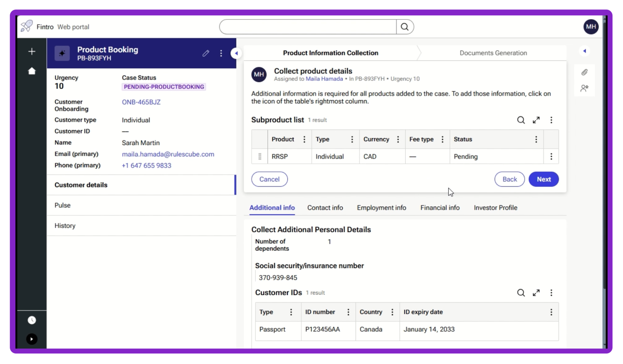The width and height of the screenshot is (623, 364).
Task: Go to the Home icon in sidebar
Action: coord(32,71)
